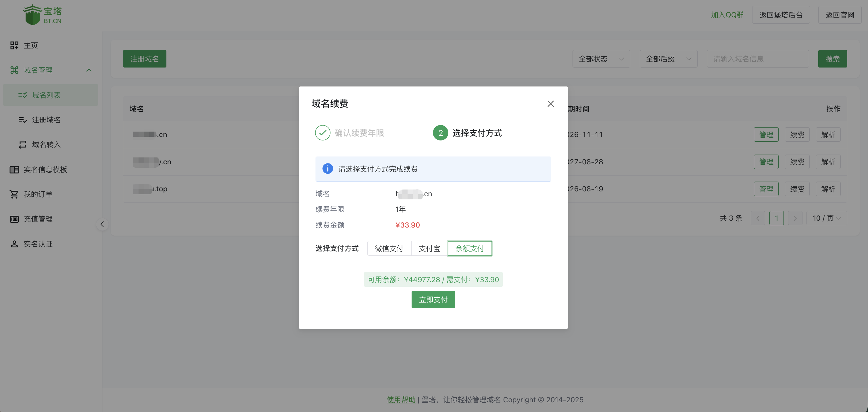This screenshot has height=412, width=868.
Task: Open 实名认证 verification page
Action: tap(38, 244)
